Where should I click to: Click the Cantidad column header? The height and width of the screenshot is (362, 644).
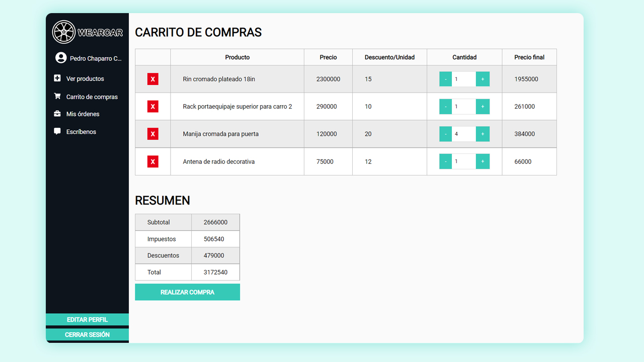coord(464,57)
